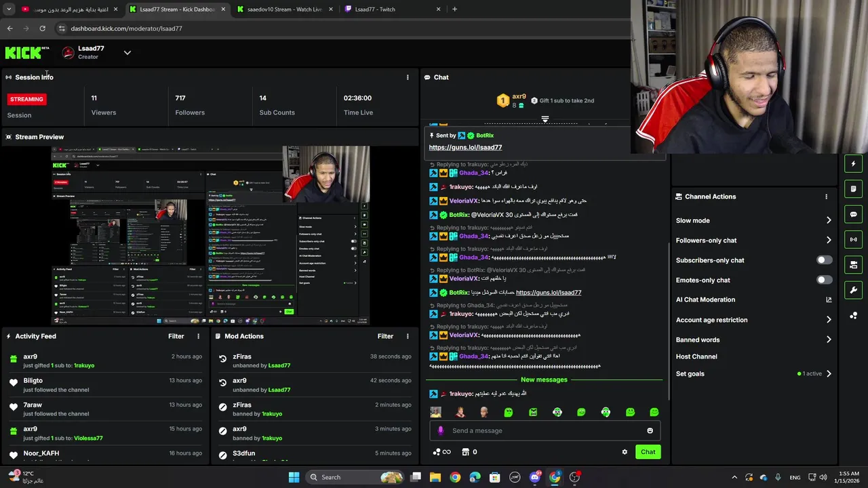Click Host Channel option

point(696,357)
